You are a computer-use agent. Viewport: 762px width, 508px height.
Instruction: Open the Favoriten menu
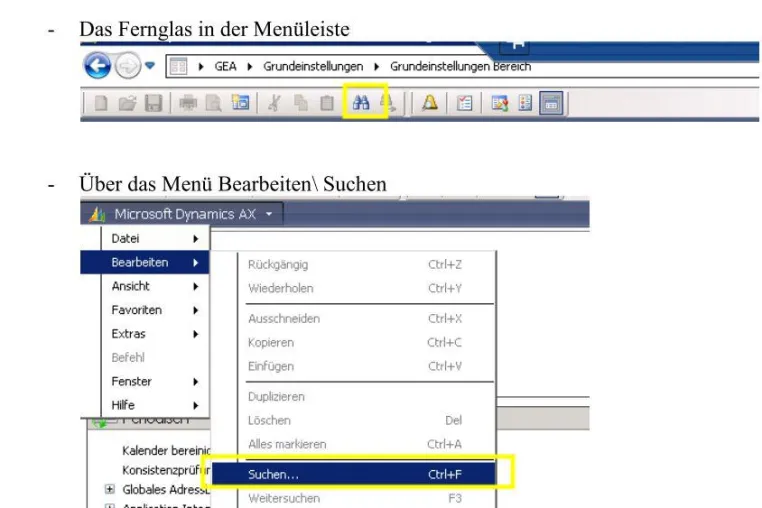click(156, 310)
